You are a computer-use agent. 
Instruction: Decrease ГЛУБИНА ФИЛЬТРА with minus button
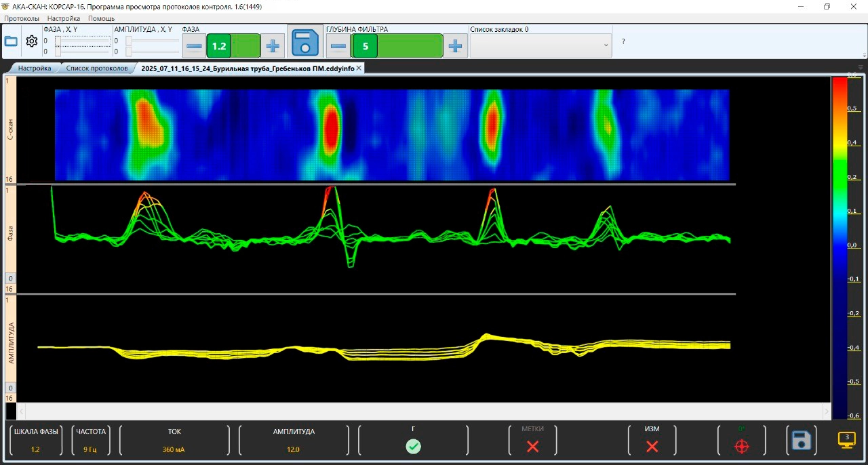[x=338, y=46]
